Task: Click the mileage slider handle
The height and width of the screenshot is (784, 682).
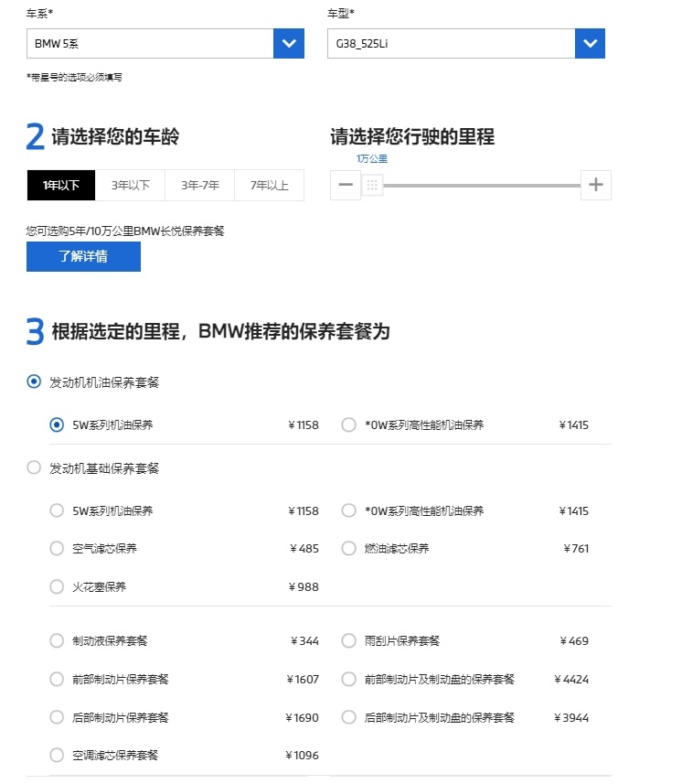Action: (372, 186)
